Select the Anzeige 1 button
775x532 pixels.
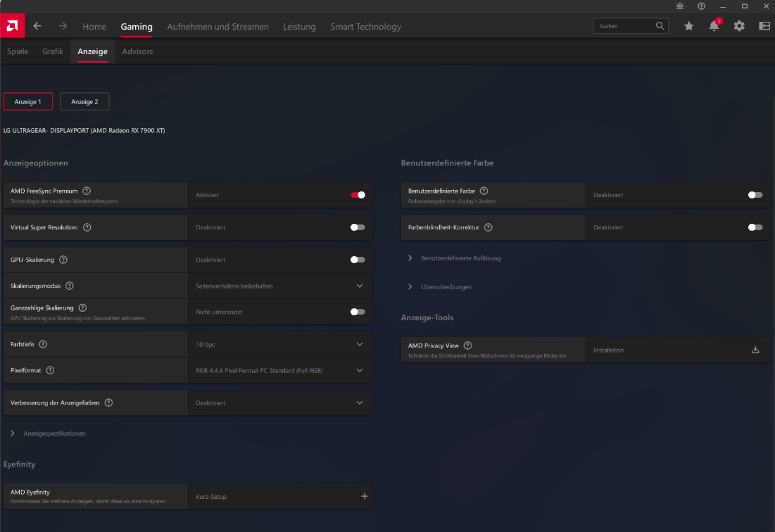click(28, 102)
